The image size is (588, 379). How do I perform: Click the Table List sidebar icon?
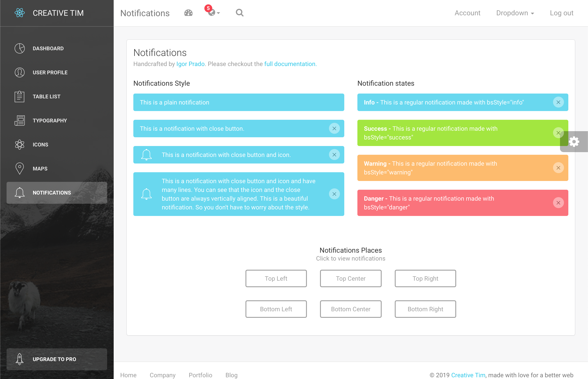pyautogui.click(x=20, y=96)
